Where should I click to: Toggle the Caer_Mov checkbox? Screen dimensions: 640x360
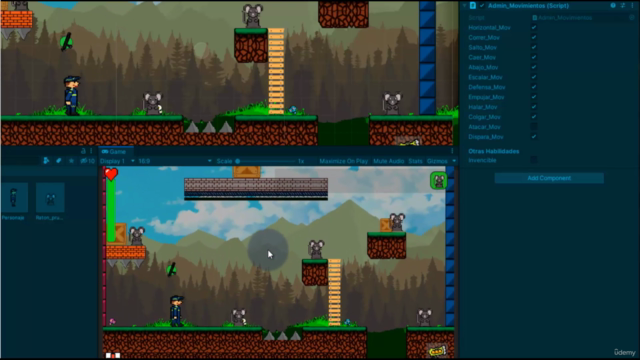(x=534, y=57)
